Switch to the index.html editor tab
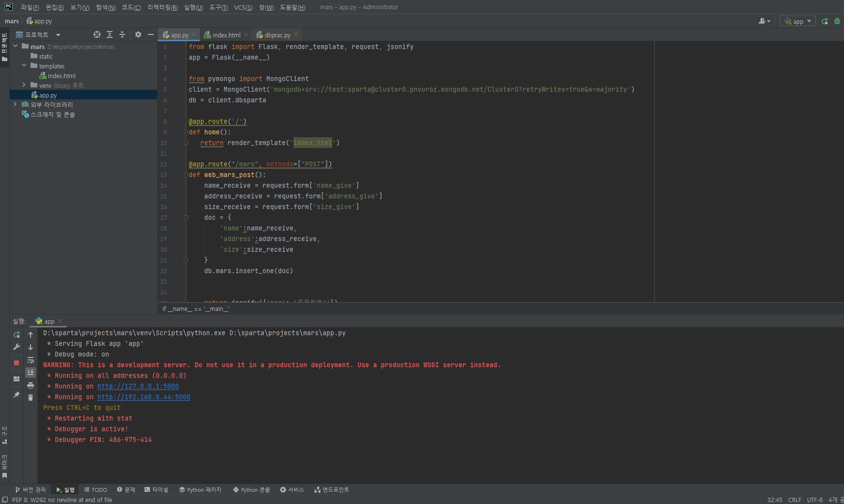 click(x=226, y=35)
